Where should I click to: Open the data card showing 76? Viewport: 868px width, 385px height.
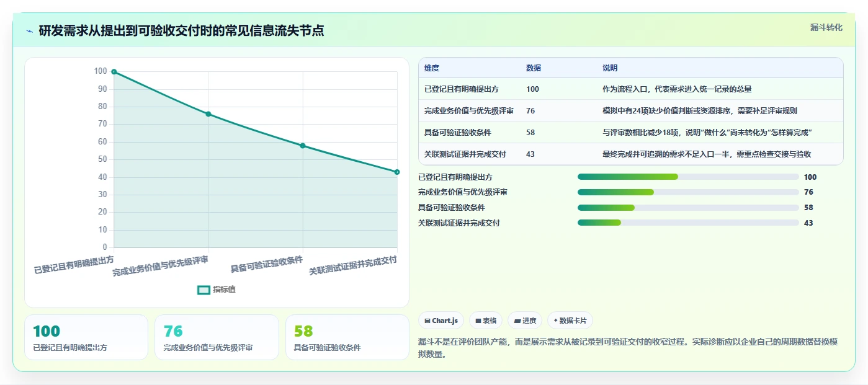217,337
